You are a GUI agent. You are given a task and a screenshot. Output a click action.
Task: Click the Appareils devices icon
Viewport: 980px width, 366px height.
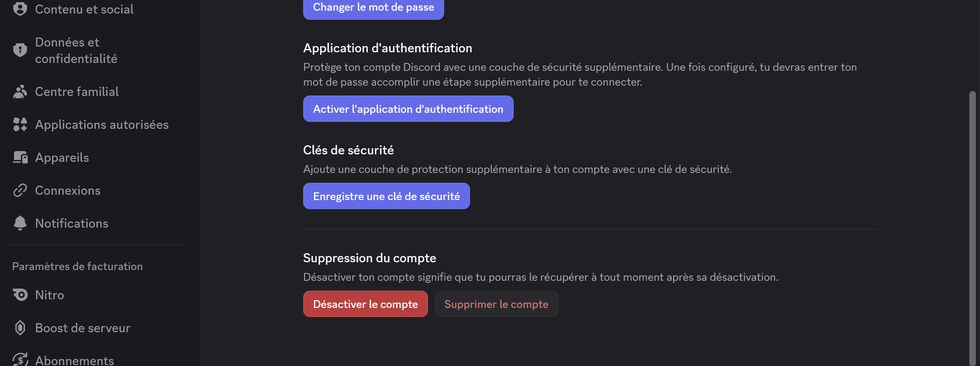20,157
